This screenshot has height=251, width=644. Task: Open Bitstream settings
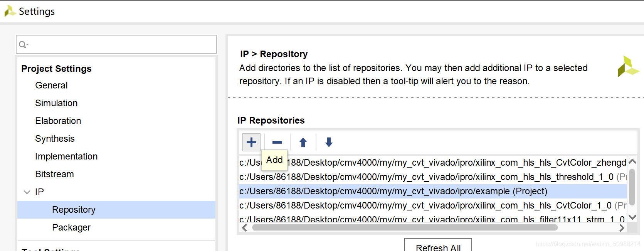pos(54,174)
